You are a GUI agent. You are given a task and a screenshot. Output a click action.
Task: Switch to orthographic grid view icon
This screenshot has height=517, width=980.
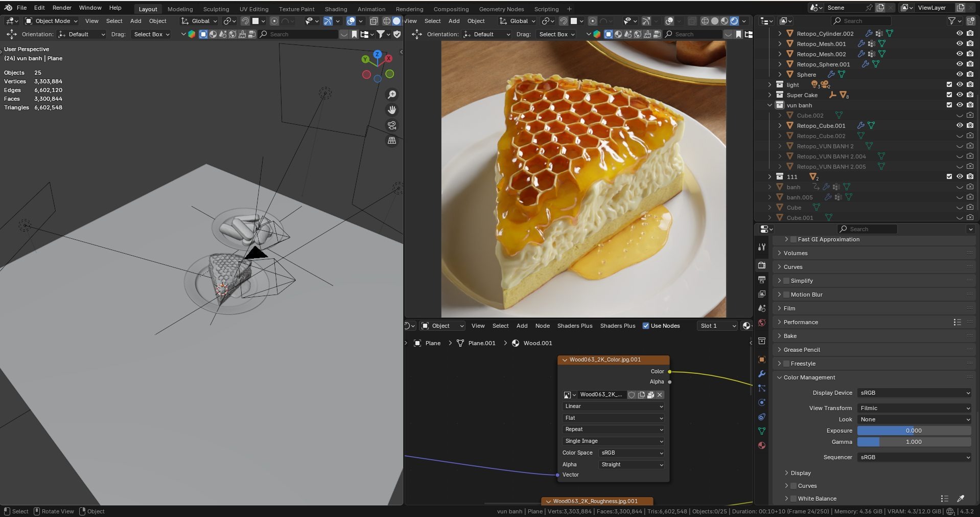392,140
